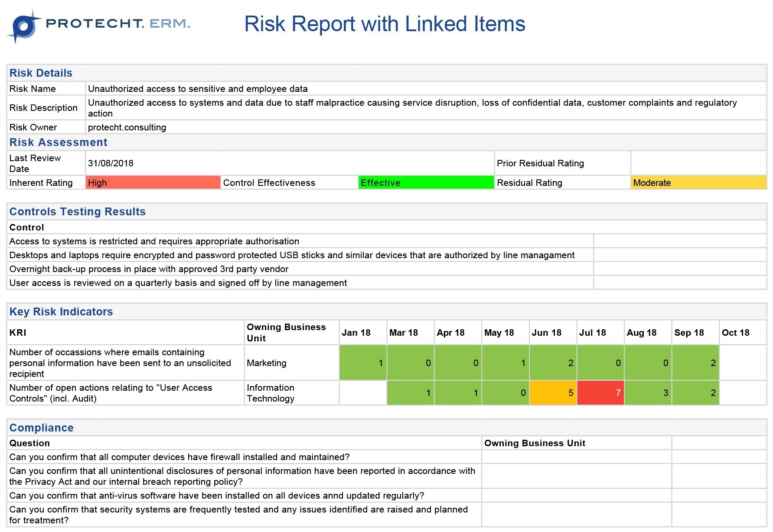The width and height of the screenshot is (773, 532).
Task: Expand the Risk Details section
Action: tap(41, 73)
